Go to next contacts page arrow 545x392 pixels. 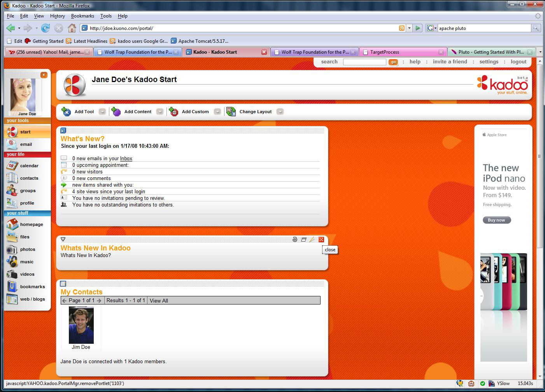(x=99, y=301)
